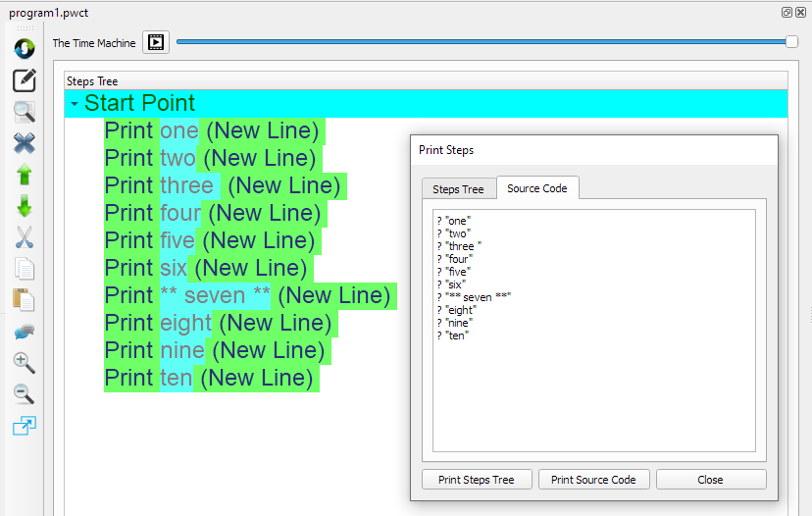Click inside the source code text area
Image resolution: width=812 pixels, height=516 pixels.
point(593,392)
